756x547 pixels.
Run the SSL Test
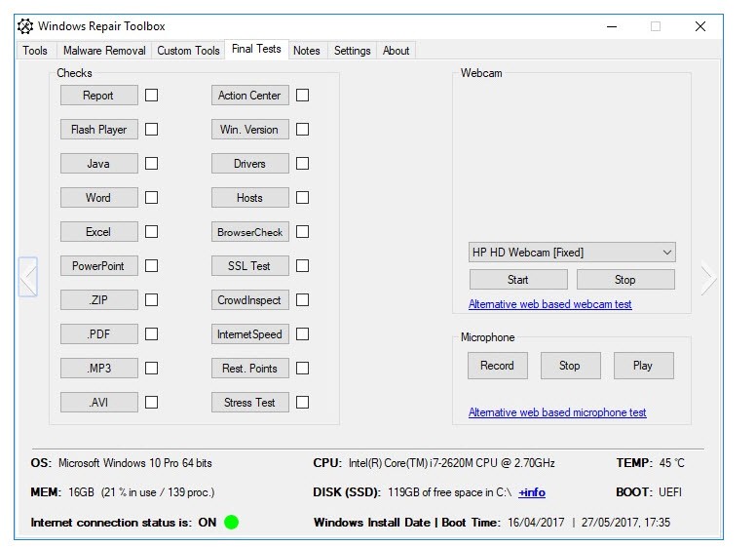pyautogui.click(x=249, y=266)
